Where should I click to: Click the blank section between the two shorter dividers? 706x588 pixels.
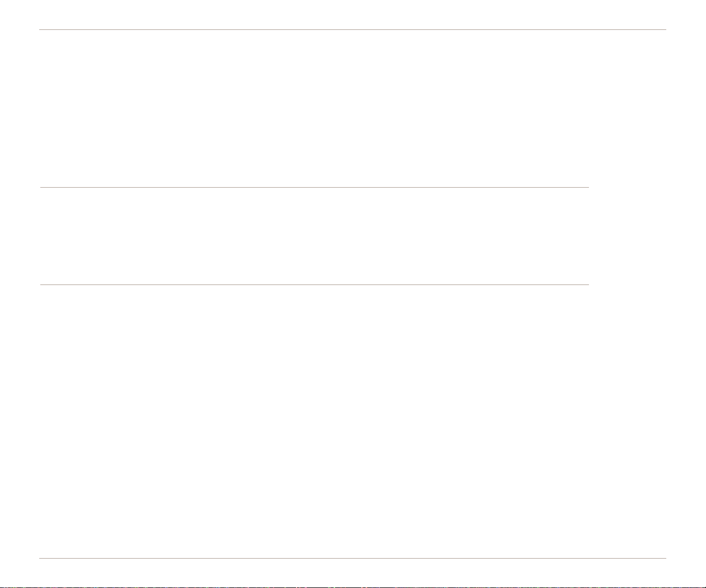tap(315, 236)
